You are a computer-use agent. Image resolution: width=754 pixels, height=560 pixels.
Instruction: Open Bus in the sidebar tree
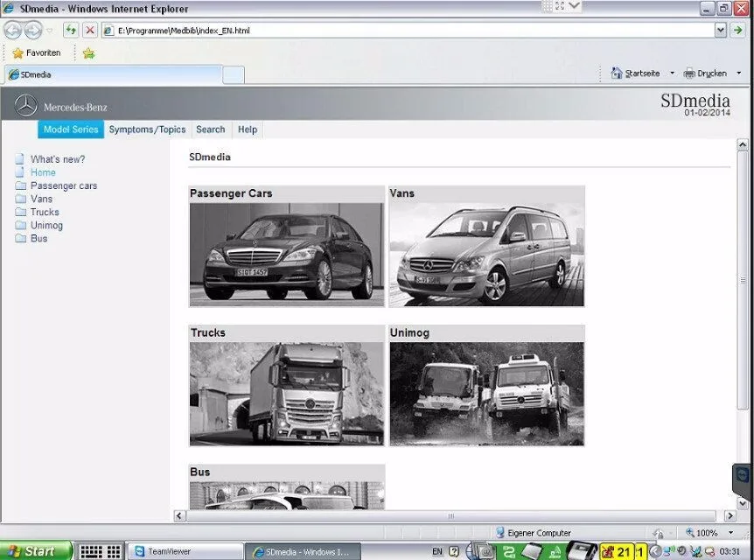[x=39, y=238]
